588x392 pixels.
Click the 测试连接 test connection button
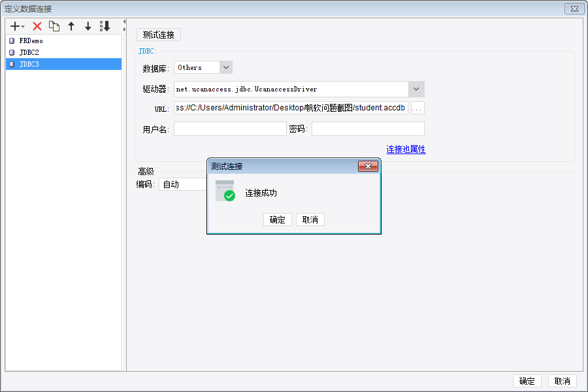159,35
